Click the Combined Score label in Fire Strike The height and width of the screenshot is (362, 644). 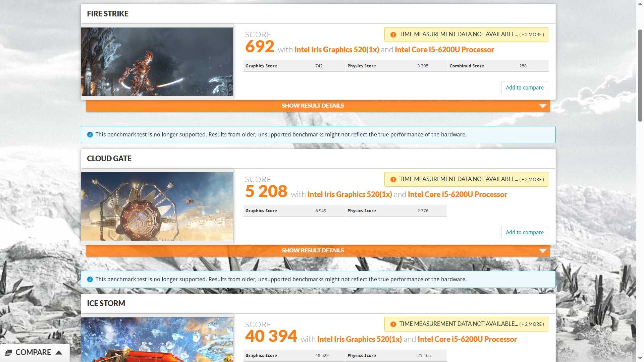pos(467,66)
